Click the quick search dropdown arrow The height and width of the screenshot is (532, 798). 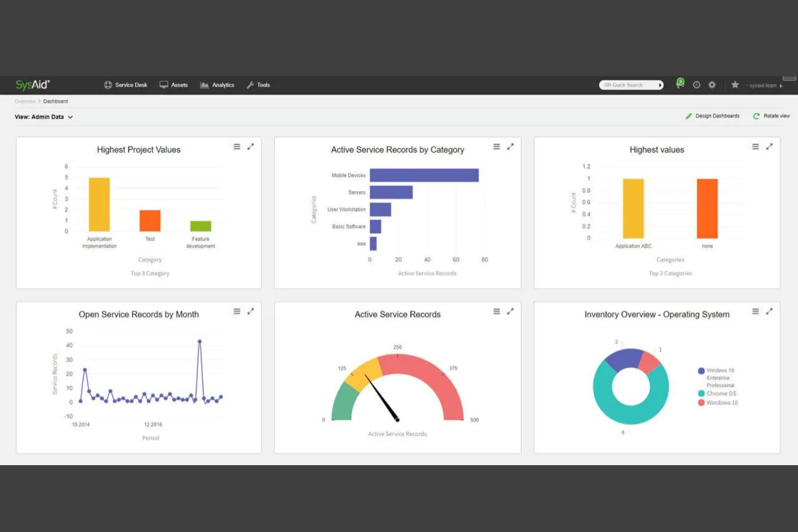pos(661,85)
